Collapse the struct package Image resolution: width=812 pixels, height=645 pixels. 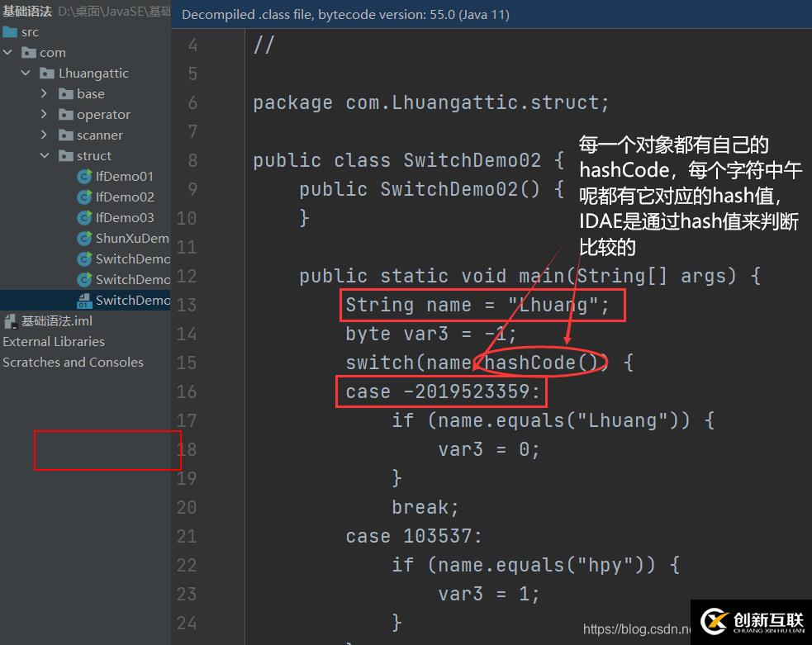45,155
